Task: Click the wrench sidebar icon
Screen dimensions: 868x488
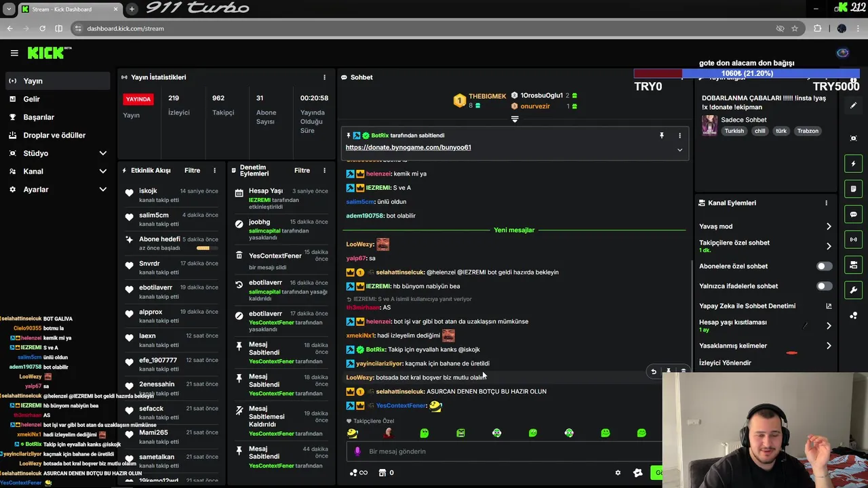Action: pos(853,290)
